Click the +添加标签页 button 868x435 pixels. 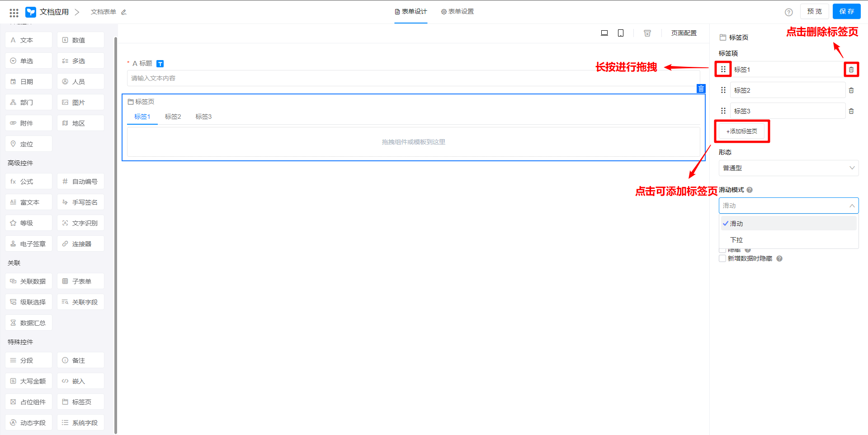[741, 131]
